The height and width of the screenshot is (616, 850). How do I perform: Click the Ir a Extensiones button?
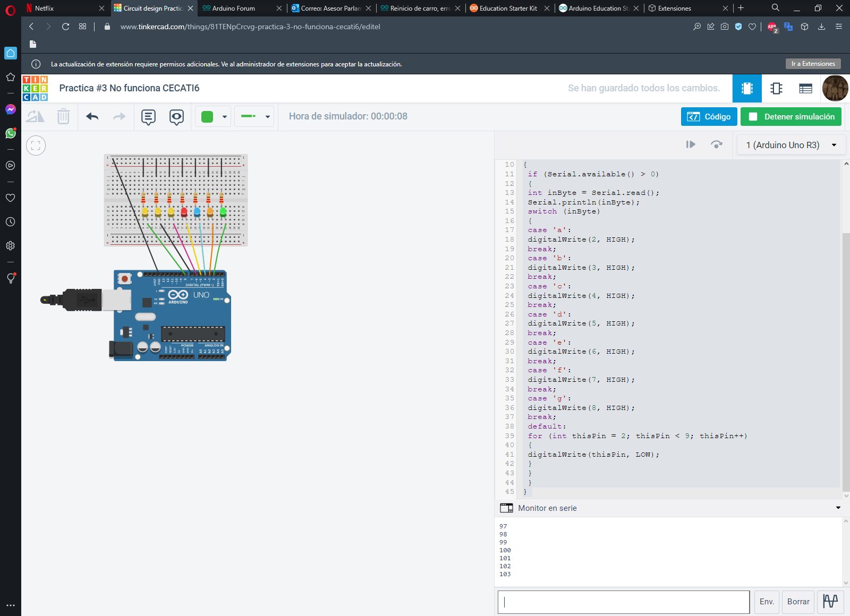coord(813,64)
